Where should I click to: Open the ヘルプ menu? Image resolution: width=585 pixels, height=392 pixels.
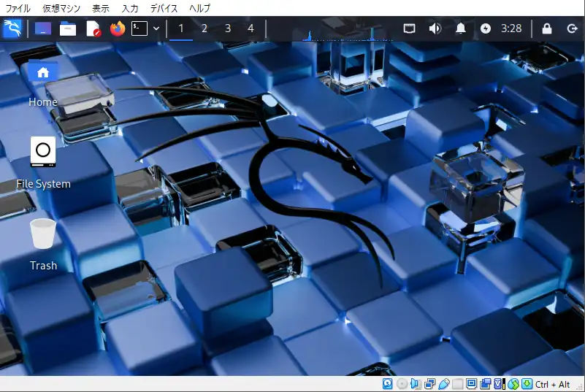click(199, 8)
